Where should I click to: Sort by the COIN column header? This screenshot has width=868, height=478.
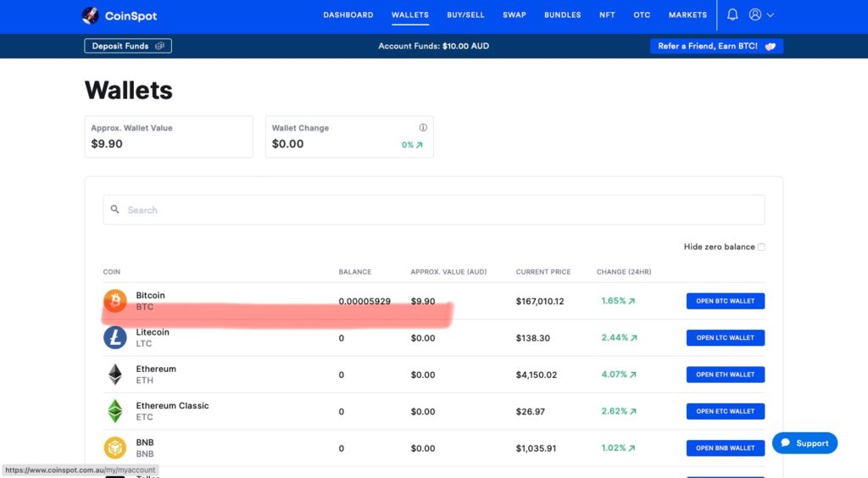(x=111, y=272)
